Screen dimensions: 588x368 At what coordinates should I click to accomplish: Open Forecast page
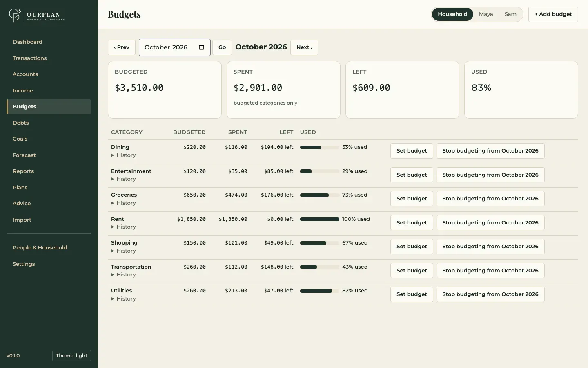coord(49,155)
